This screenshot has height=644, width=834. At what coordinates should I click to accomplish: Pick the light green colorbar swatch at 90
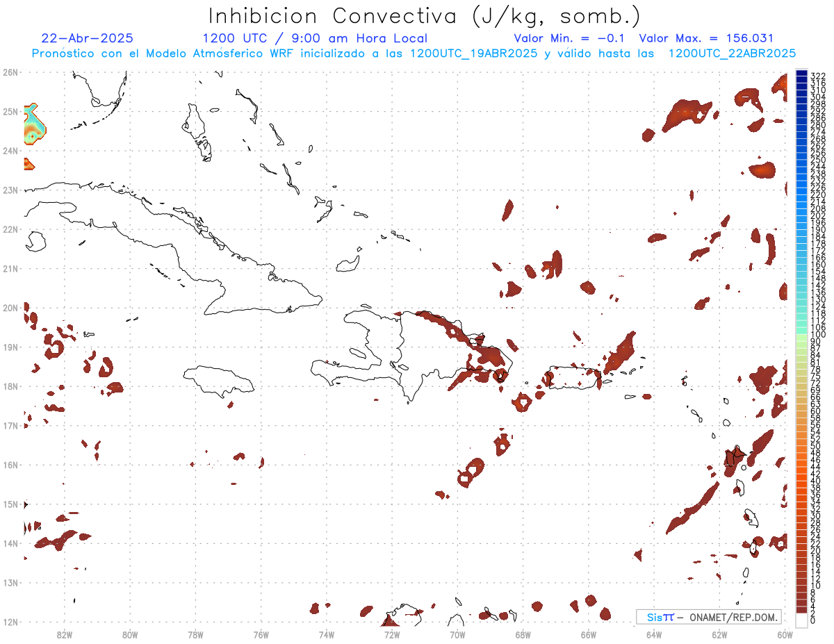tap(802, 338)
